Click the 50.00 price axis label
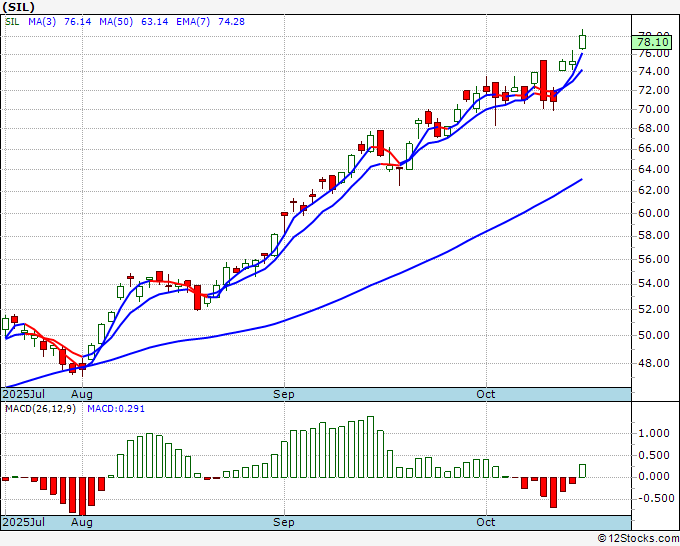 click(654, 336)
